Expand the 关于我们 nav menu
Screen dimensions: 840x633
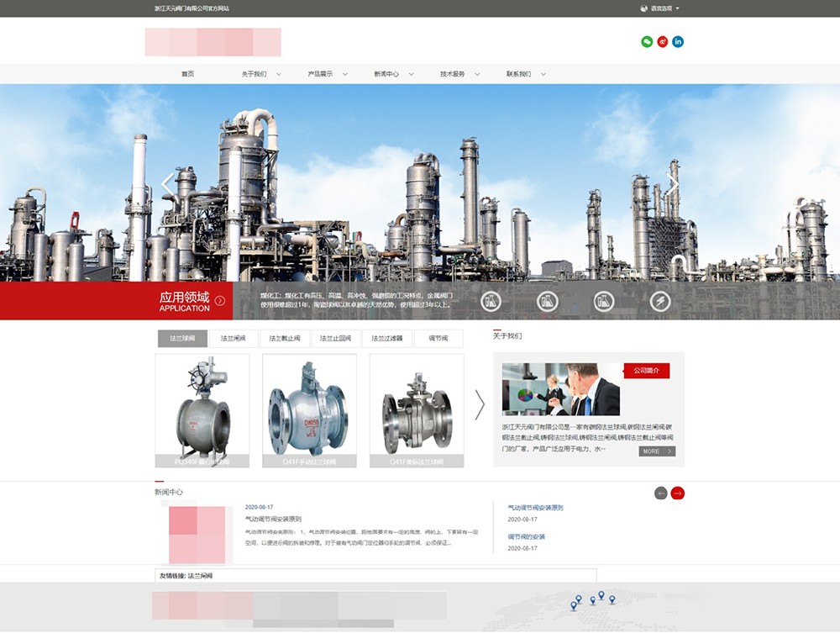click(x=260, y=74)
